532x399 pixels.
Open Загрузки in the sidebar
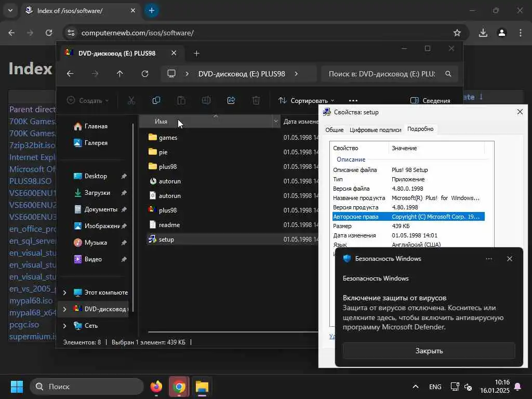(x=97, y=193)
